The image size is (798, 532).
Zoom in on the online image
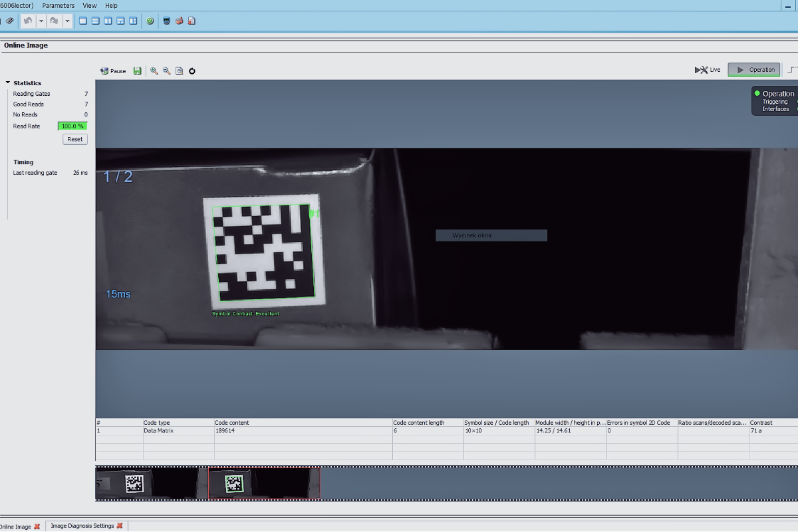tap(154, 71)
